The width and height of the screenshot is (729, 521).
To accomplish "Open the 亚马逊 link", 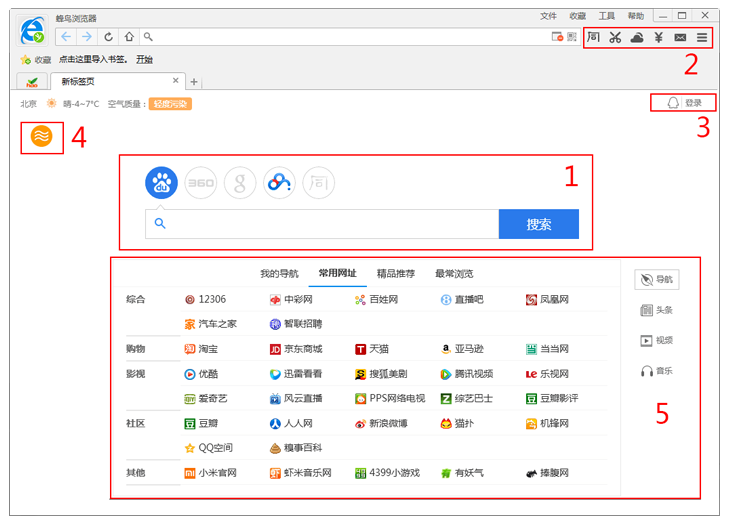I will pos(462,349).
